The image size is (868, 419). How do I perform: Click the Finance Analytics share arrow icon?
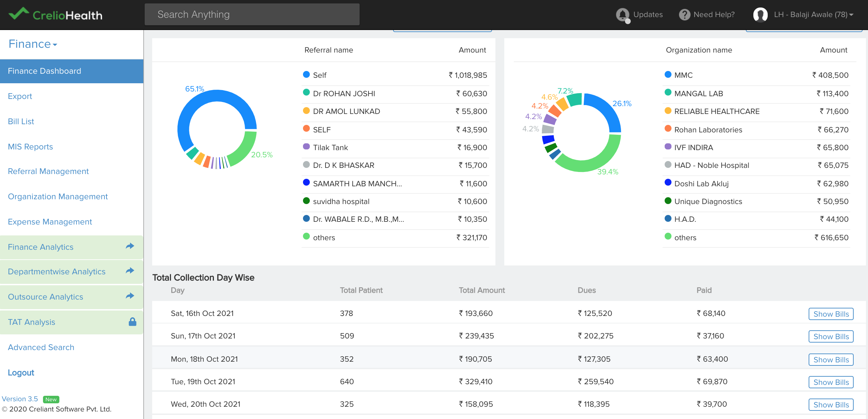130,246
